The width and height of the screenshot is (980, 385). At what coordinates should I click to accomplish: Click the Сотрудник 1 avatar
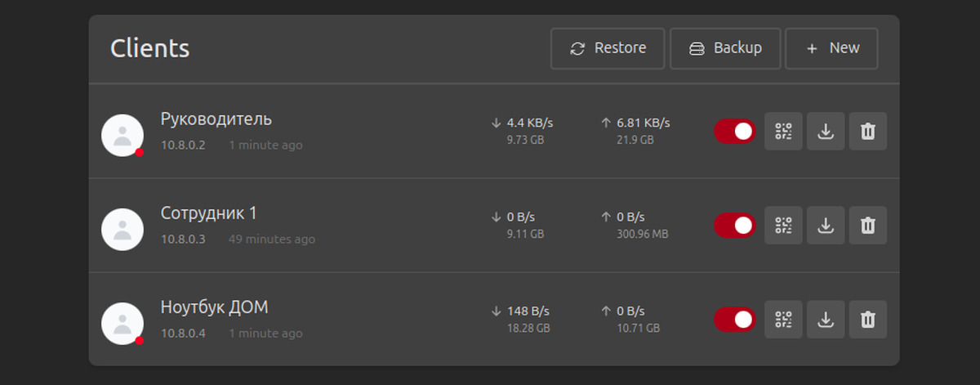pyautogui.click(x=122, y=229)
